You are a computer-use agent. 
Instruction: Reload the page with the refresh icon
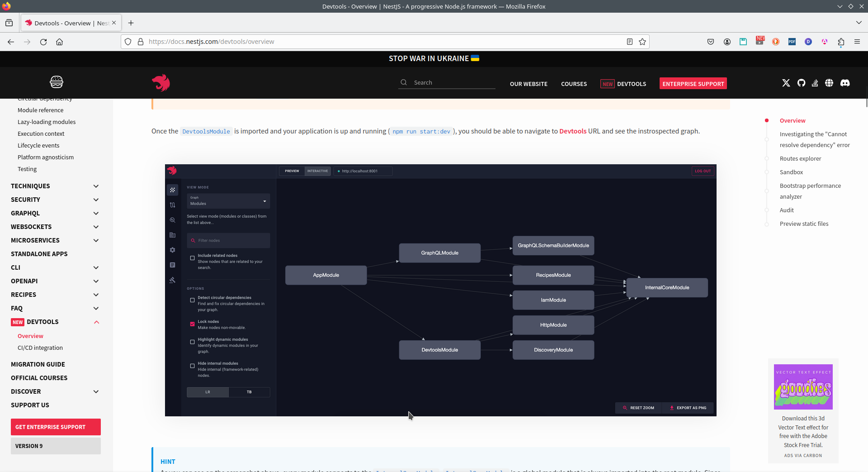[x=43, y=42]
